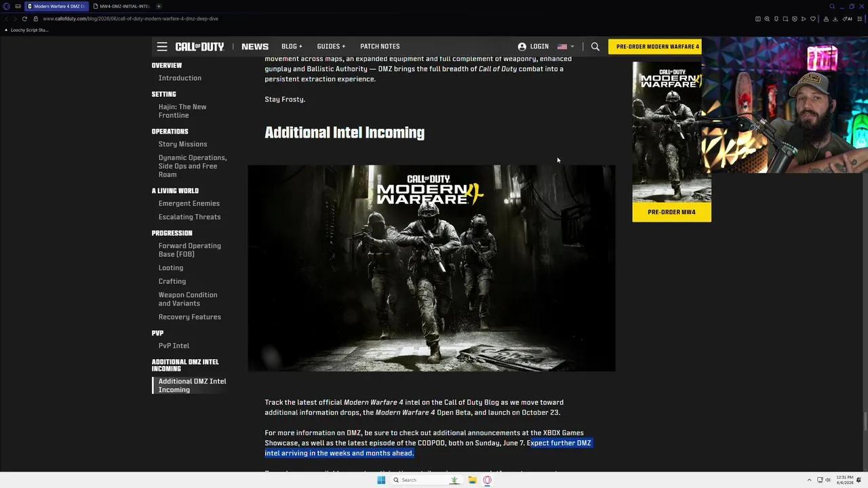Open the Patch Notes page
This screenshot has height=488, width=868.
[380, 47]
